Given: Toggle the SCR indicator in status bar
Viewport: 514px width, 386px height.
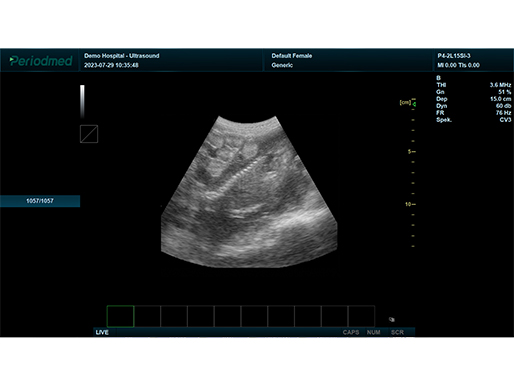Looking at the screenshot, I should [x=397, y=332].
